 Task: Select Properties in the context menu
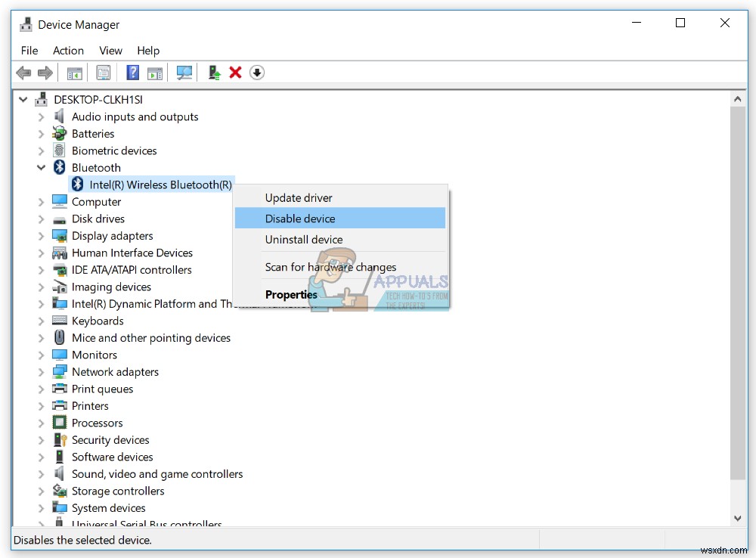[x=291, y=294]
